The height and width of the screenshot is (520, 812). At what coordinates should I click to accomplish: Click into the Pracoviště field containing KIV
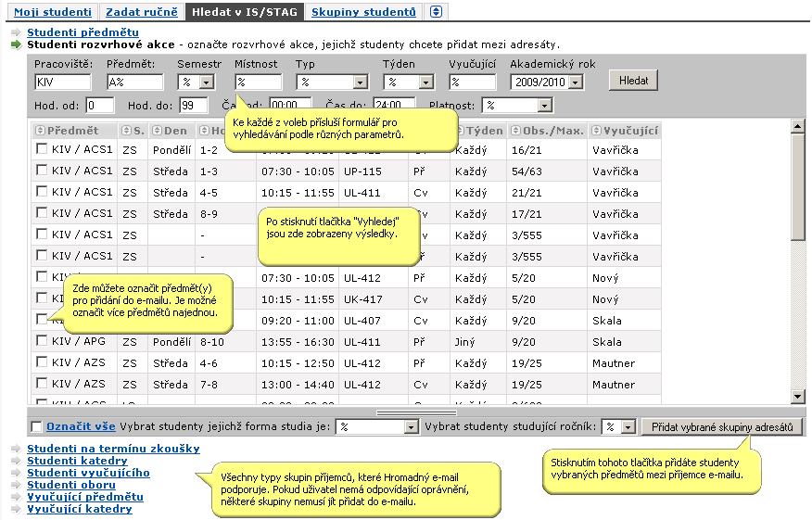[x=63, y=82]
